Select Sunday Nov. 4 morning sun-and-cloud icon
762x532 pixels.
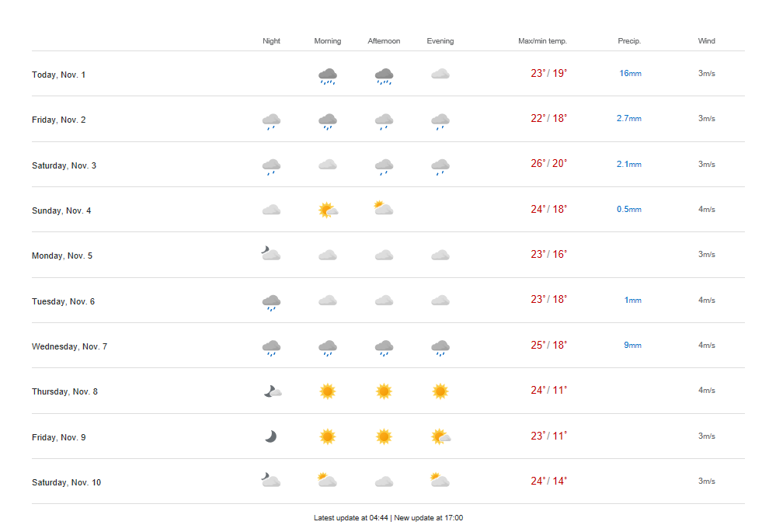click(x=327, y=210)
